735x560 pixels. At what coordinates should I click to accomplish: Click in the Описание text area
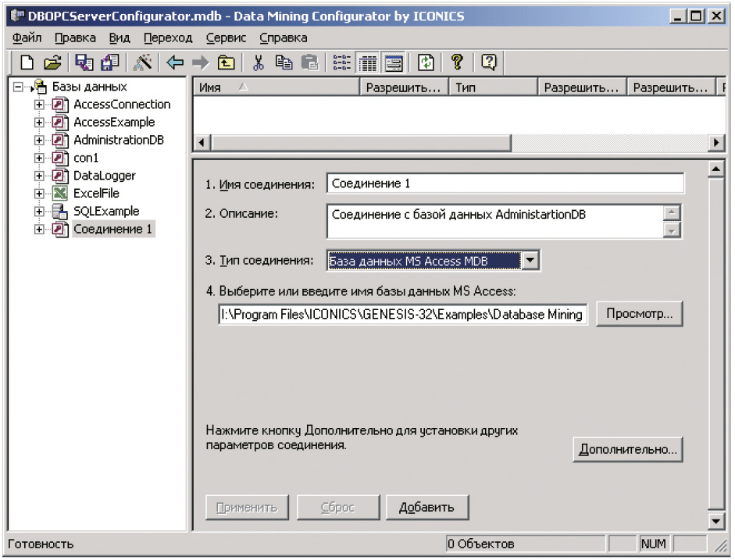[494, 221]
